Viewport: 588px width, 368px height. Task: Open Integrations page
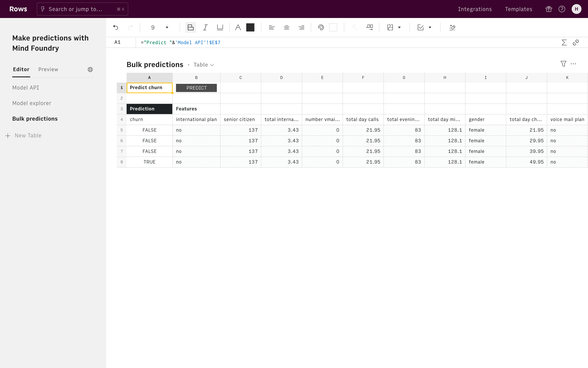[x=475, y=9]
